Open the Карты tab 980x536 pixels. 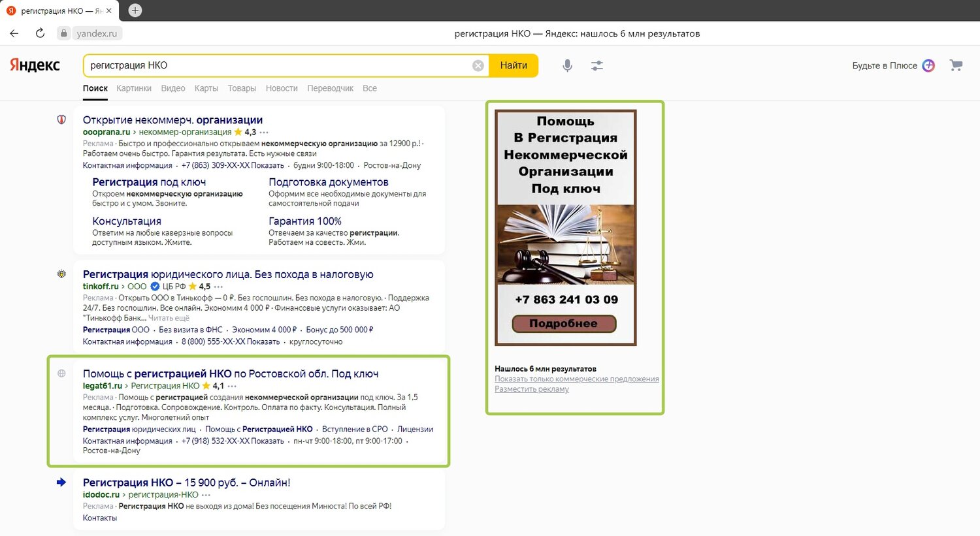(206, 88)
